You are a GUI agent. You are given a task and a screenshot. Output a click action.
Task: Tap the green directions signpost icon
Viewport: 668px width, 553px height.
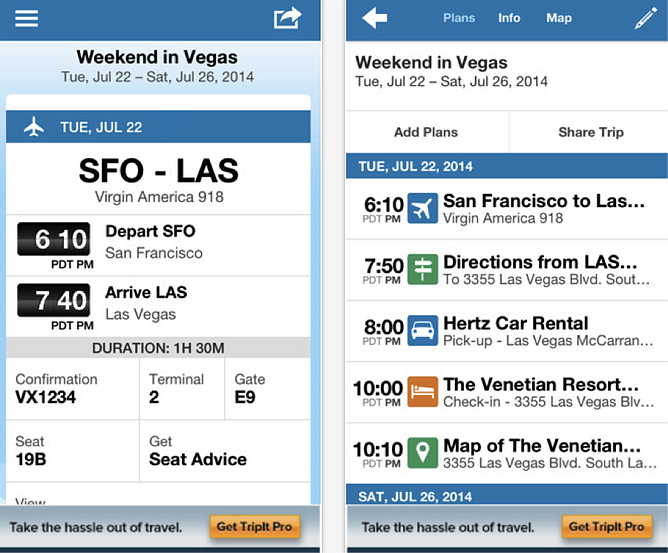(423, 269)
